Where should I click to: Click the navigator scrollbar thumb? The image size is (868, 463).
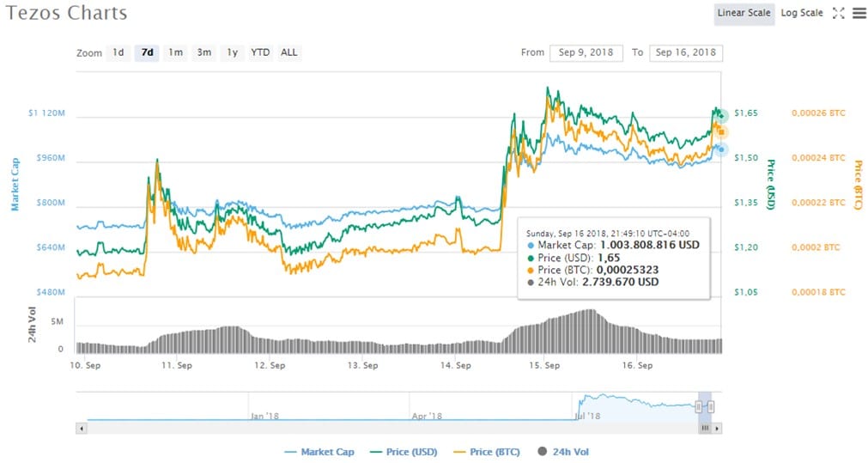pyautogui.click(x=705, y=428)
